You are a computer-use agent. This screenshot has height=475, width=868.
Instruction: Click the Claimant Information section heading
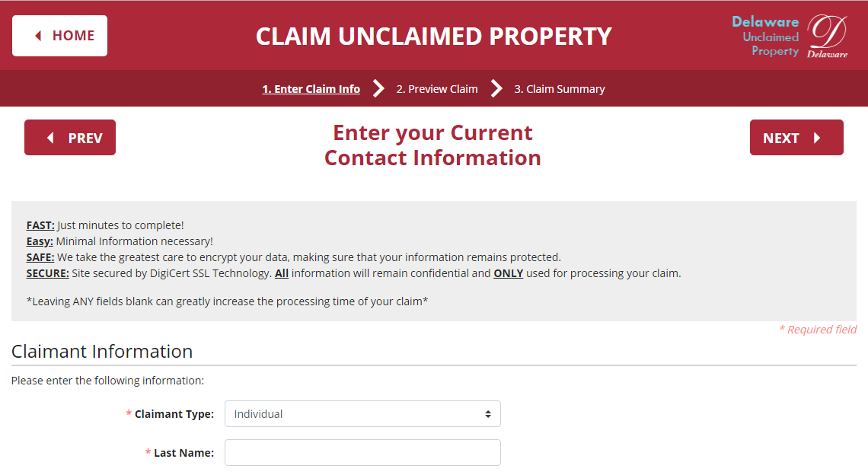click(102, 352)
